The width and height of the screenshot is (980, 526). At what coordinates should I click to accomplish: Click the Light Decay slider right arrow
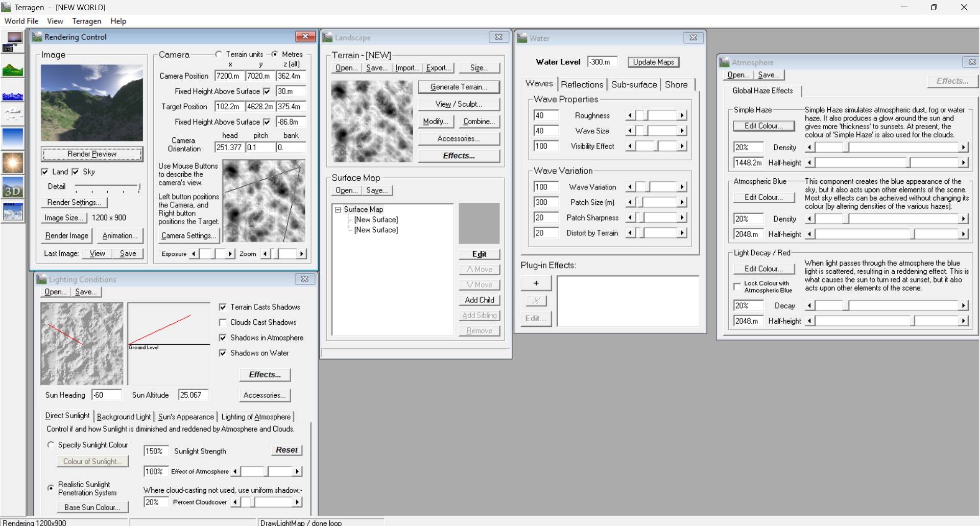963,306
